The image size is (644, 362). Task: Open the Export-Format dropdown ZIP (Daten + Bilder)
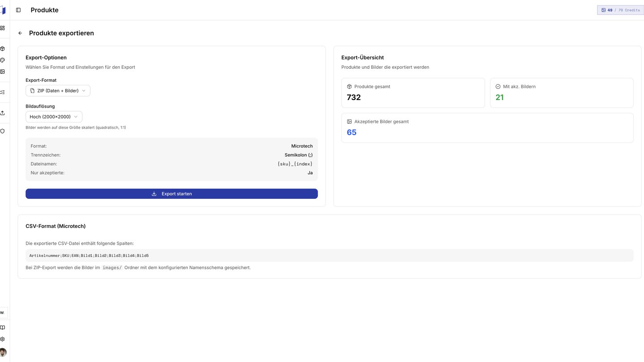58,91
